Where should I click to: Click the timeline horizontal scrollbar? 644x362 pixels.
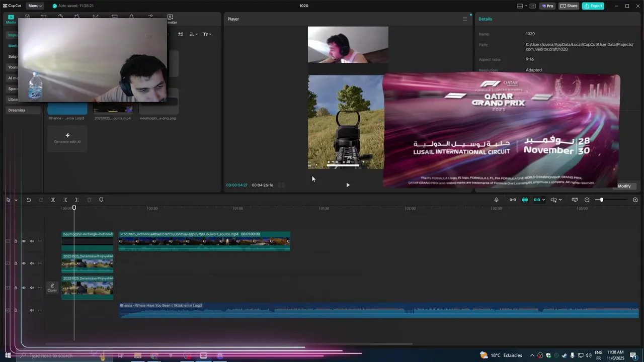click(229, 344)
